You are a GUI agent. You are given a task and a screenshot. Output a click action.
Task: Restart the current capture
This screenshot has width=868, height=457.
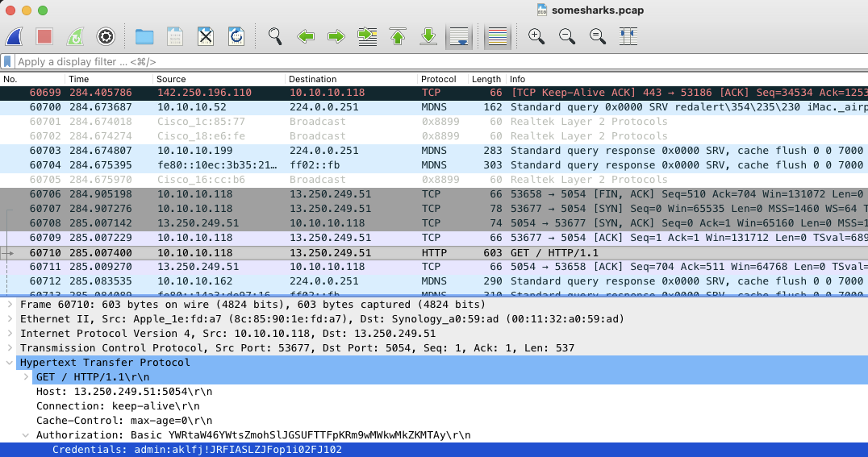(x=75, y=36)
